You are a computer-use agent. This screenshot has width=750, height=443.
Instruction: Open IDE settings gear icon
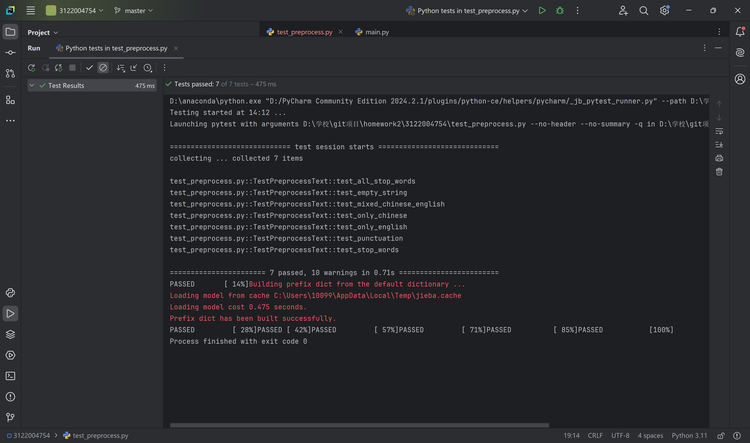[x=664, y=11]
